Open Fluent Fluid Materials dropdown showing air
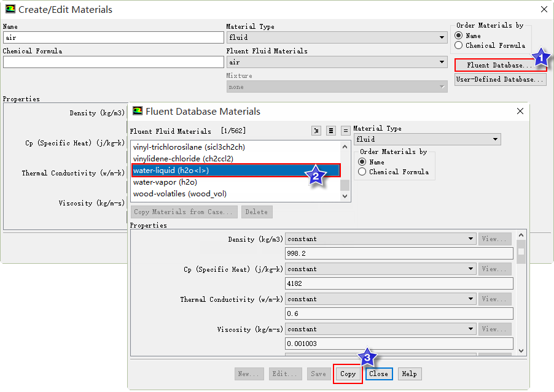This screenshot has width=554, height=392. [x=337, y=62]
